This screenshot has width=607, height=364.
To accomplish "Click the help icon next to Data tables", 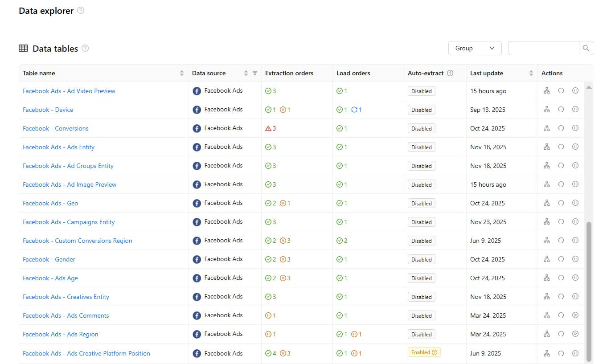I will 85,49.
